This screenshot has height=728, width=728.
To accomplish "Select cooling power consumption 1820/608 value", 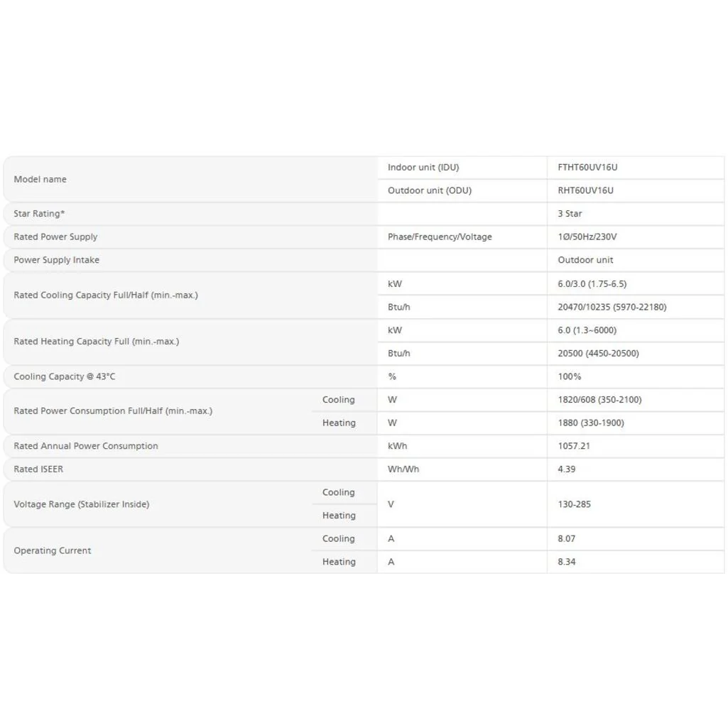I will [x=599, y=400].
